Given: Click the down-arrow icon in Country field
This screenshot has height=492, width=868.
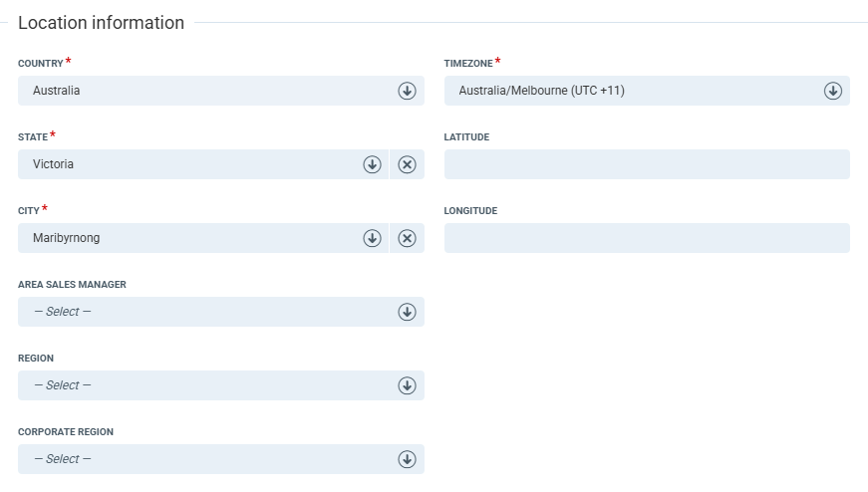Looking at the screenshot, I should click(x=407, y=91).
